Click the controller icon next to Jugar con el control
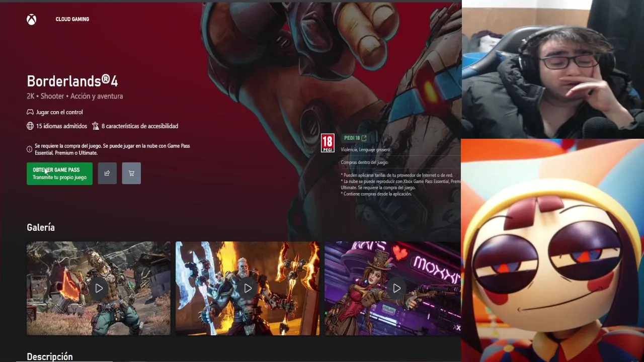Image resolution: width=644 pixels, height=362 pixels. tap(30, 112)
